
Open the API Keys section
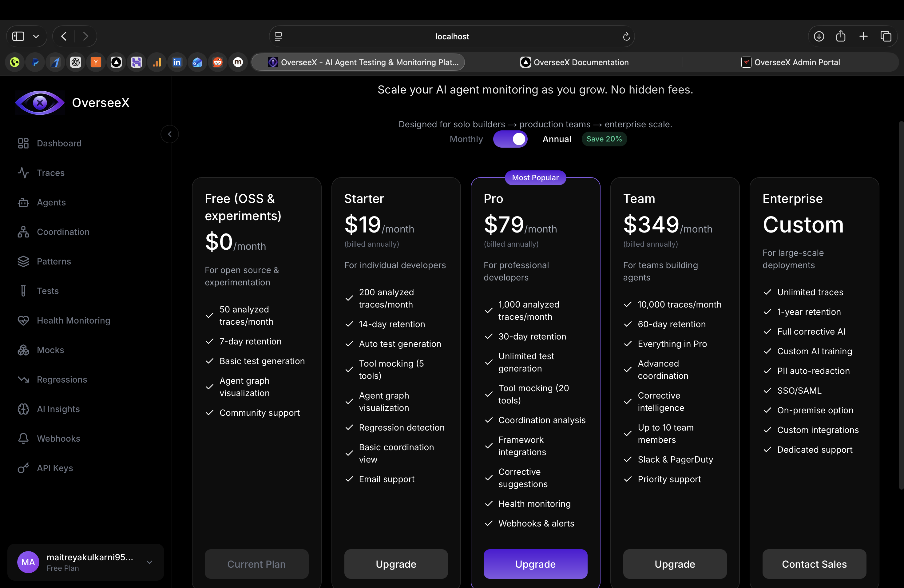(x=54, y=468)
